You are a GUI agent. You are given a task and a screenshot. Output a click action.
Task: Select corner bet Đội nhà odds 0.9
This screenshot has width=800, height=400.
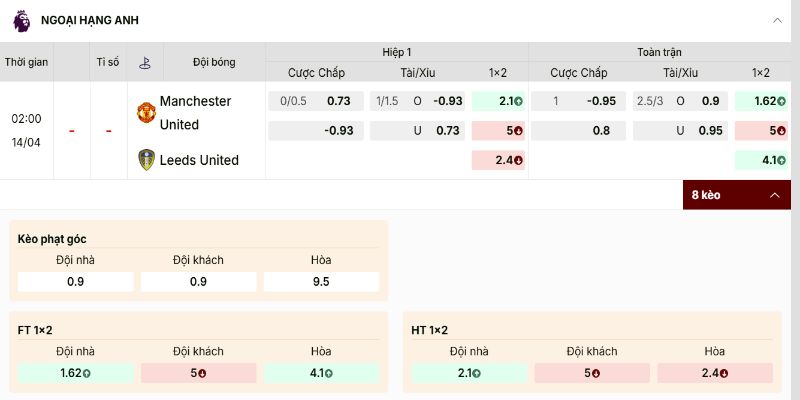pyautogui.click(x=75, y=282)
